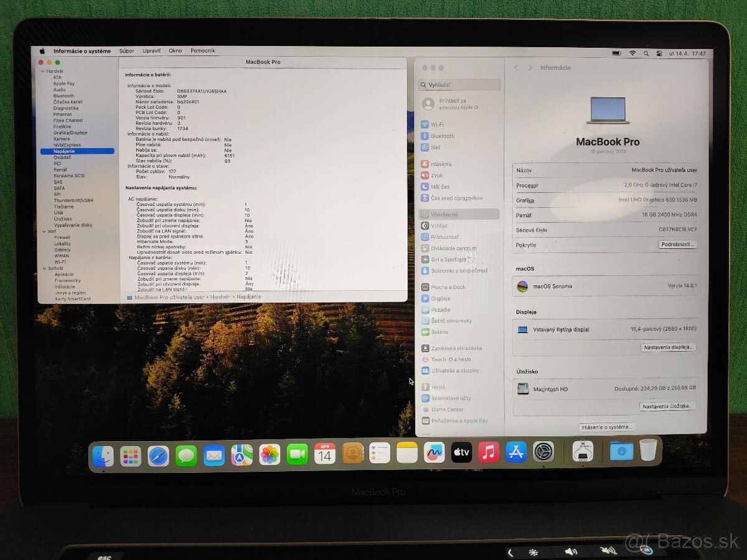Open the Súbor menu in menu bar

(x=126, y=51)
